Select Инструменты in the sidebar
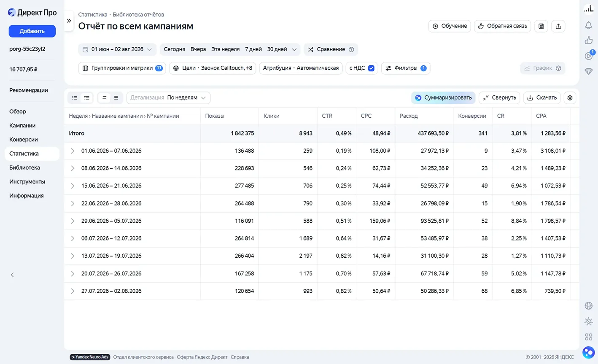This screenshot has width=598, height=364. 27,182
